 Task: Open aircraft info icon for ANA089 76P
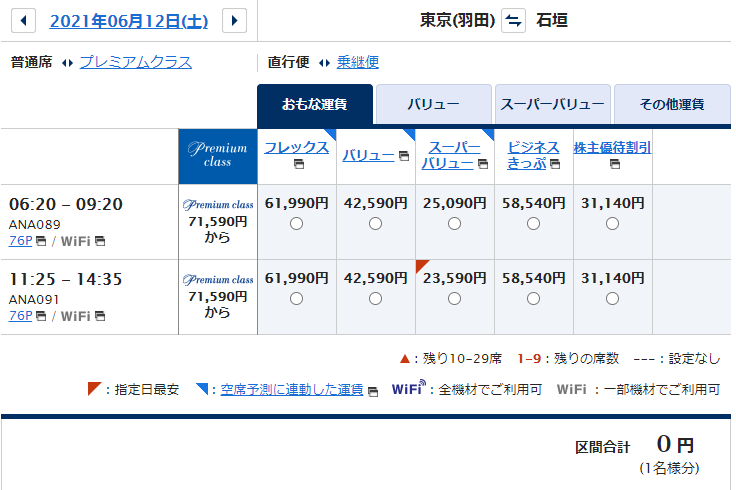click(x=41, y=241)
